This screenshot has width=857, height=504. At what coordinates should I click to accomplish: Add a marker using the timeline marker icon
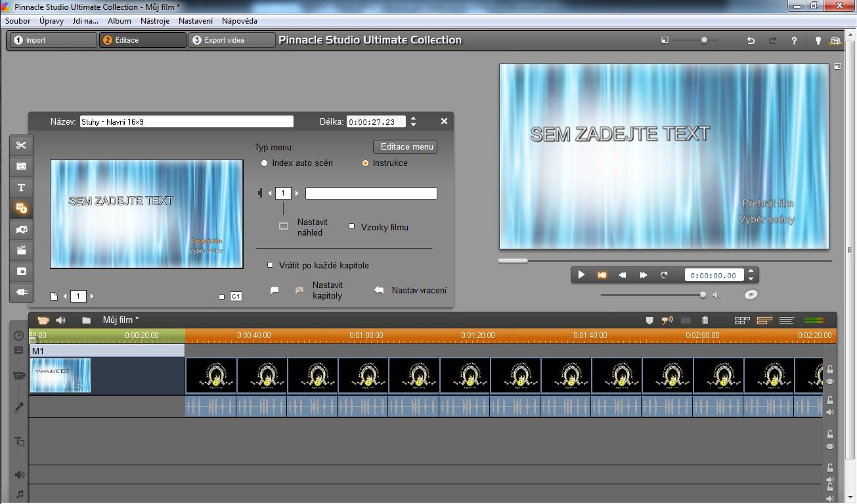tap(649, 320)
